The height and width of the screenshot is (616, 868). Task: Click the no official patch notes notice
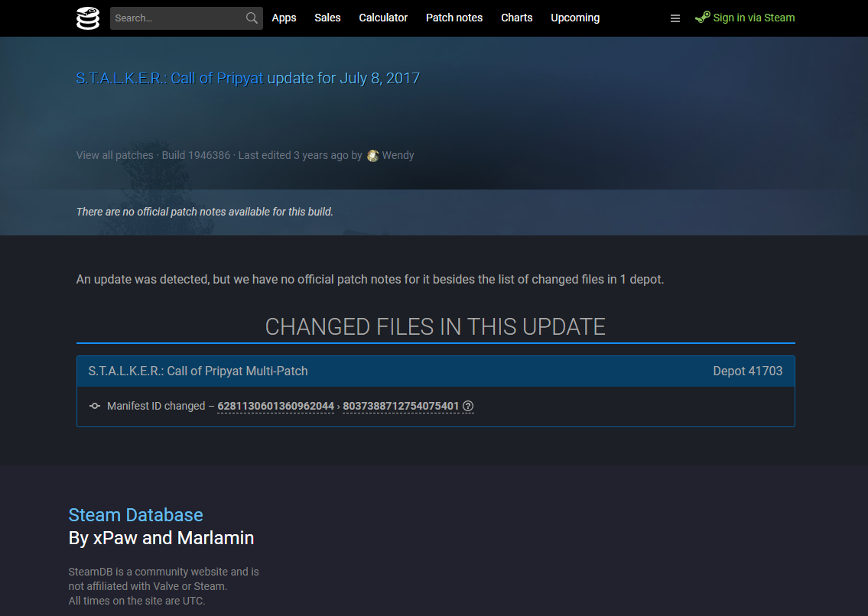pos(205,212)
